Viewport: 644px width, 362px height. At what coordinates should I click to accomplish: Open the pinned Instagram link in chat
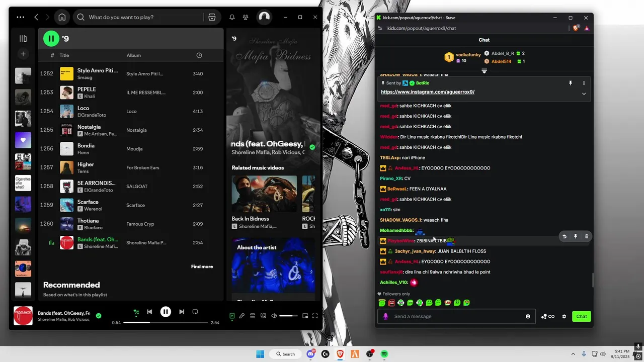tap(428, 92)
